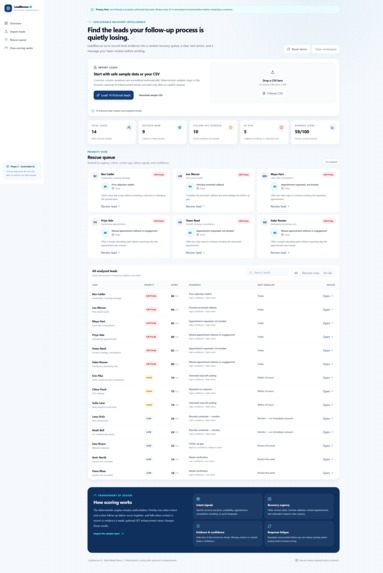Click the Choose CSV button

273,94
